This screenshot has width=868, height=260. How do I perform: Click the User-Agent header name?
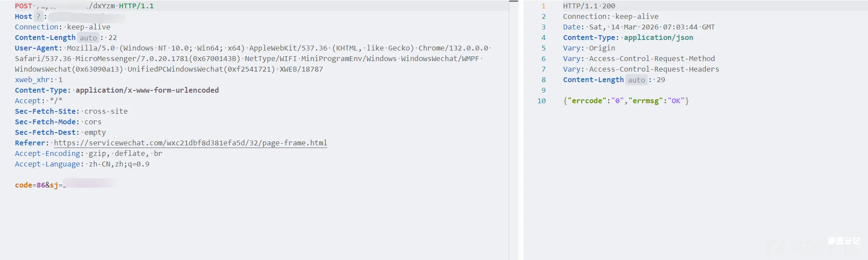[x=36, y=48]
